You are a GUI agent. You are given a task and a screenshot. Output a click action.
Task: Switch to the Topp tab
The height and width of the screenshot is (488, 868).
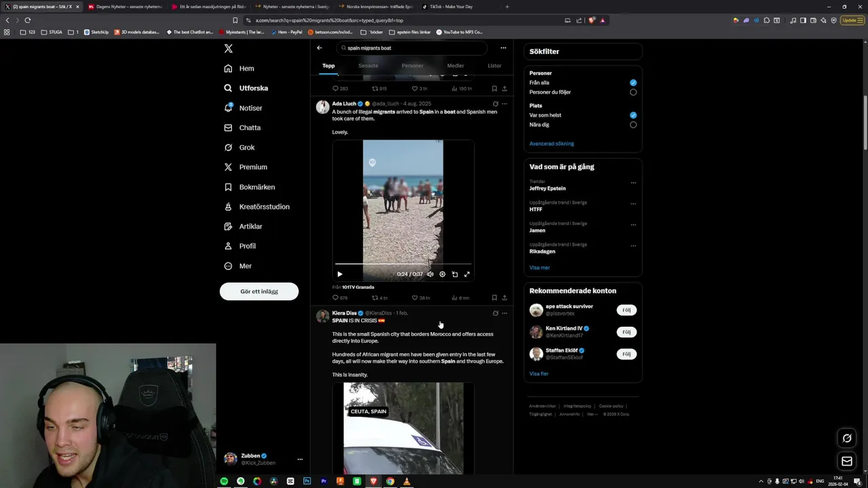329,66
